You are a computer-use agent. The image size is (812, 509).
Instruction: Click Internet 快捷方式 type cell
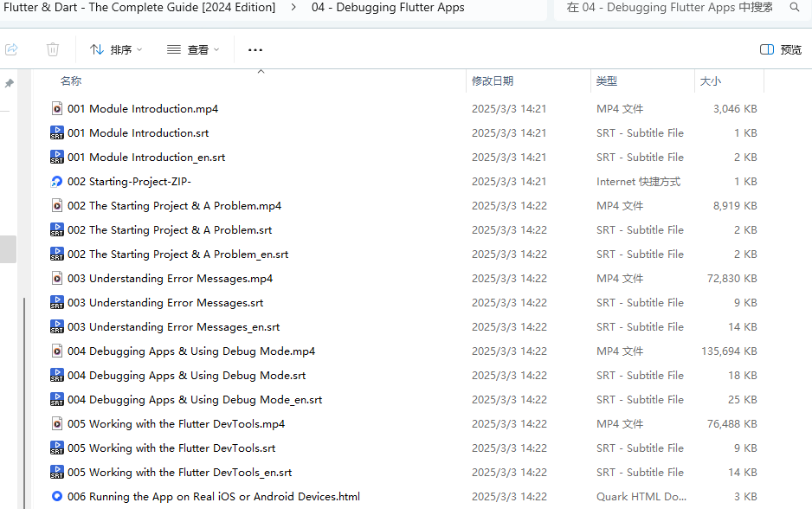[x=639, y=182]
